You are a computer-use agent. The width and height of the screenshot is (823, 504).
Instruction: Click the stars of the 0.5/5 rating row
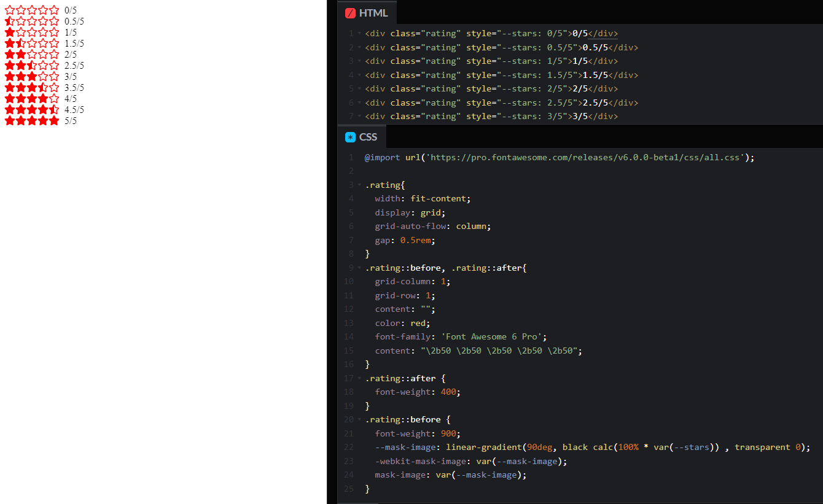[x=32, y=21]
